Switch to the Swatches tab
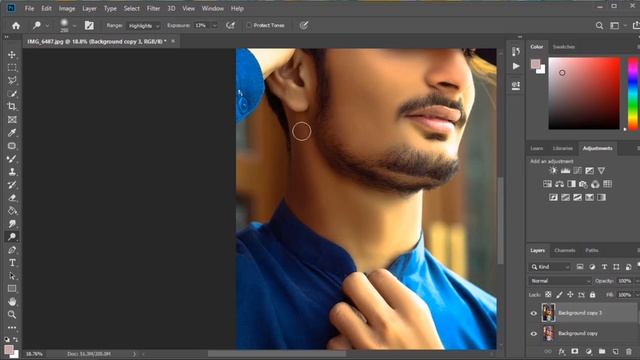Image resolution: width=640 pixels, height=360 pixels. 564,47
